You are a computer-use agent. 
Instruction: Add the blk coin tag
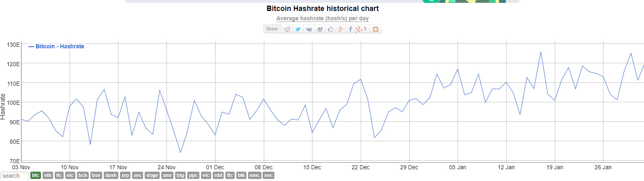(x=241, y=175)
